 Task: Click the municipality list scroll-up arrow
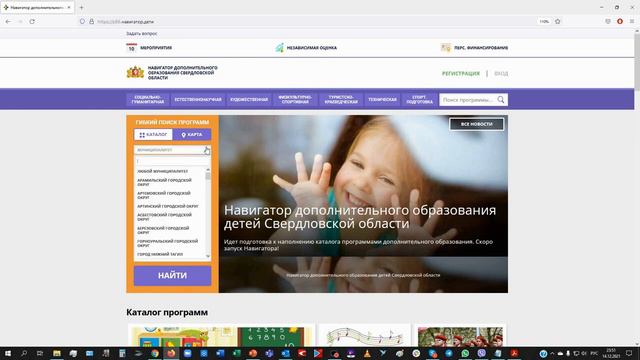[208, 169]
